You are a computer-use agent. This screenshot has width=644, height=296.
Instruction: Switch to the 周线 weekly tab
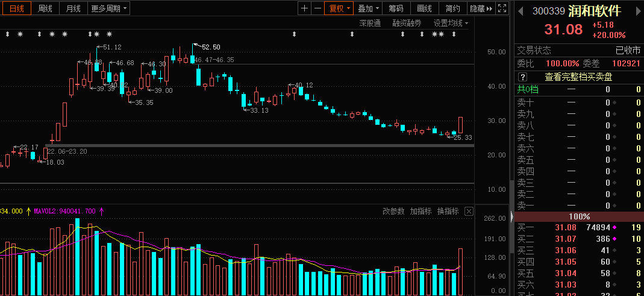pyautogui.click(x=45, y=8)
